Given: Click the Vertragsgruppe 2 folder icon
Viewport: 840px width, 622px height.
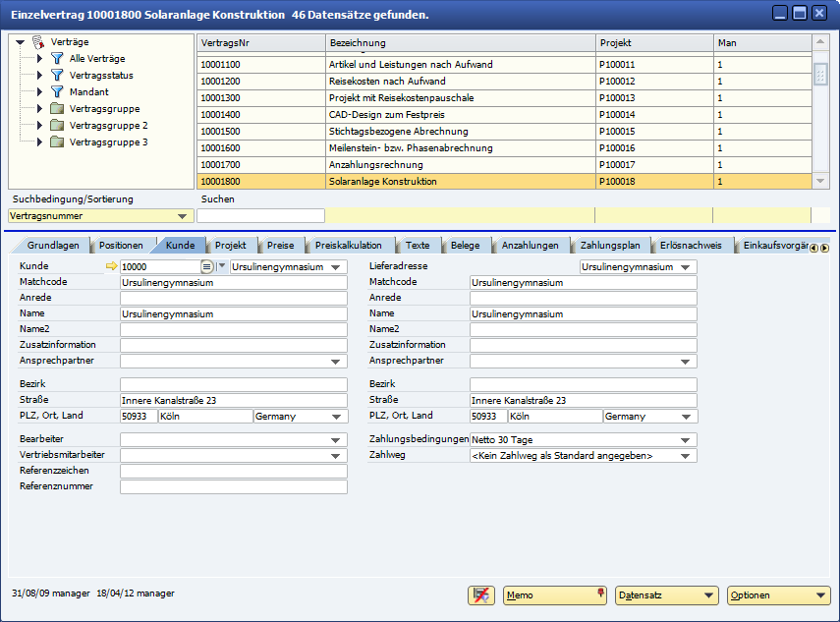Looking at the screenshot, I should (x=57, y=126).
